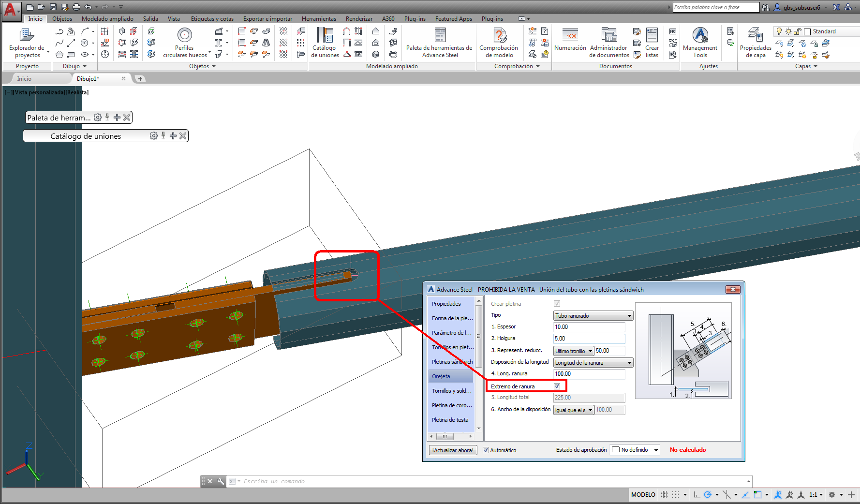
Task: Switch to the Salida ribbon tab
Action: pyautogui.click(x=150, y=19)
